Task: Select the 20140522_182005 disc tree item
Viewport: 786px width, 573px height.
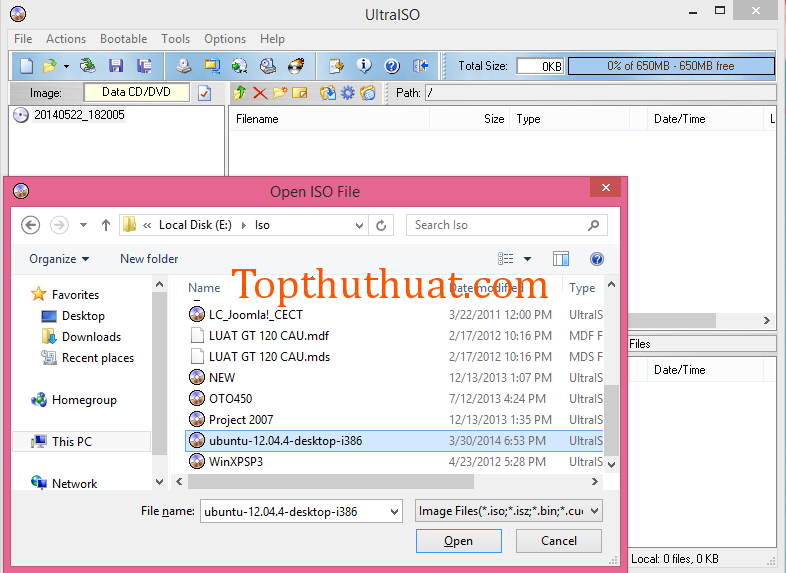Action: click(x=79, y=115)
